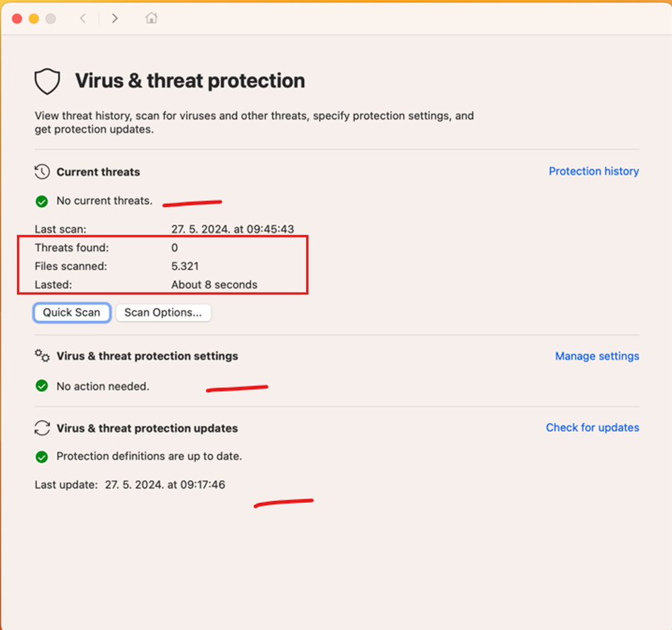Click the Current threats clock history icon

coord(42,171)
